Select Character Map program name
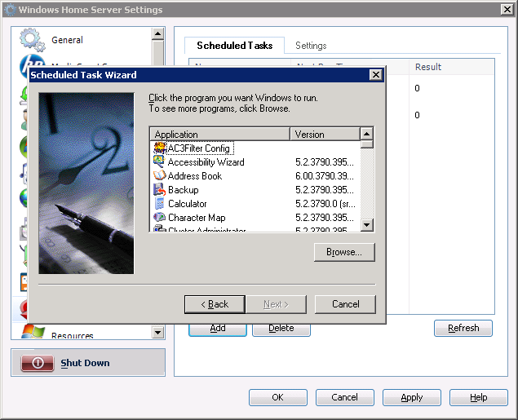Image resolution: width=518 pixels, height=420 pixels. coord(197,218)
